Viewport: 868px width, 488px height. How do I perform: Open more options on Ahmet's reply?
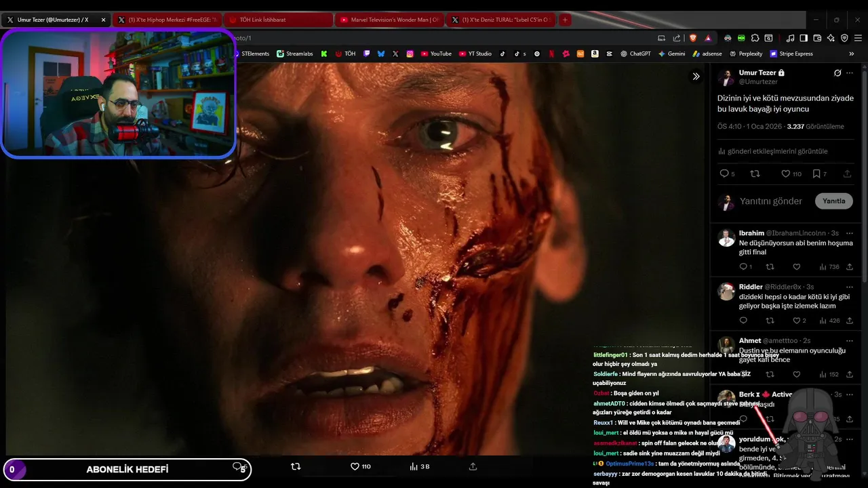click(850, 340)
